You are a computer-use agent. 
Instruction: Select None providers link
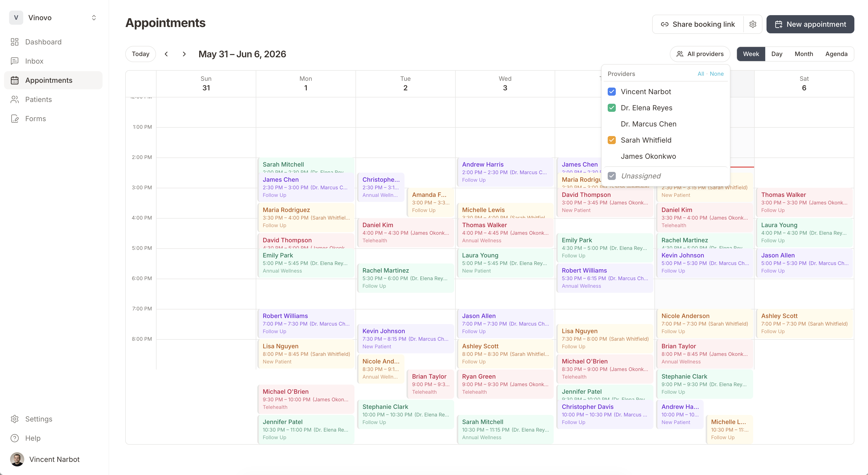(x=716, y=74)
